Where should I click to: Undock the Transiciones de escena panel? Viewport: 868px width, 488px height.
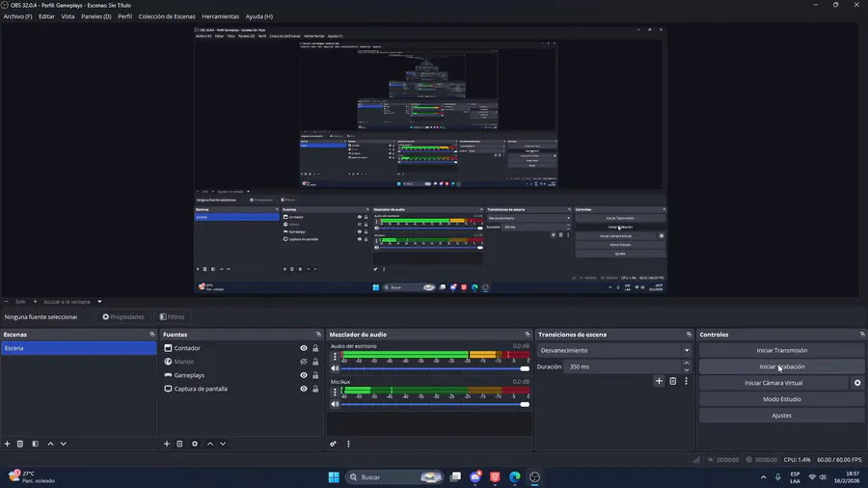[x=689, y=335]
